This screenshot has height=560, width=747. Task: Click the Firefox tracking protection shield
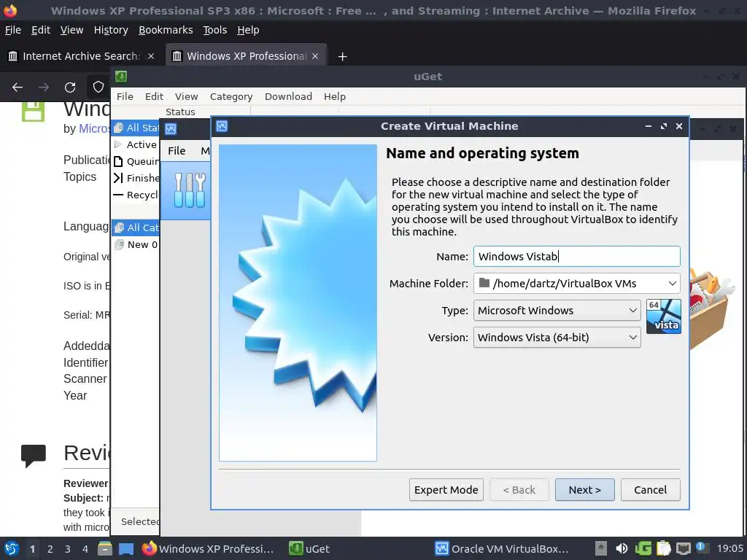pos(98,87)
